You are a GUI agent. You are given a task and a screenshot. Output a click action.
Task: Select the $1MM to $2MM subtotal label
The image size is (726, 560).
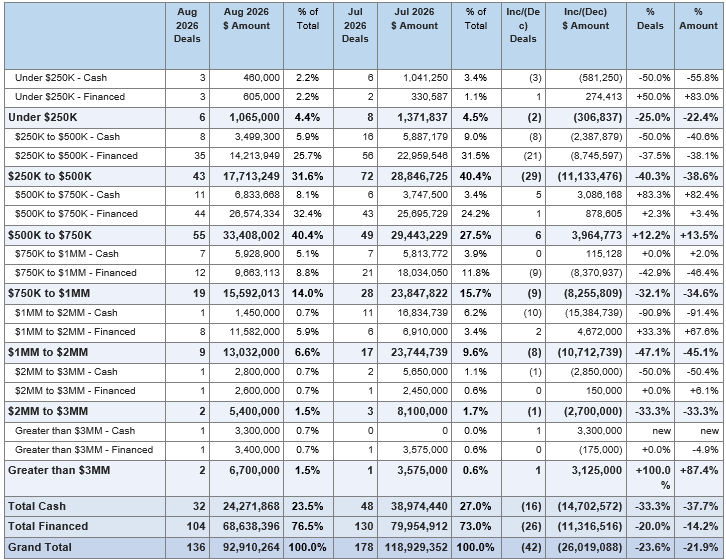[48, 352]
